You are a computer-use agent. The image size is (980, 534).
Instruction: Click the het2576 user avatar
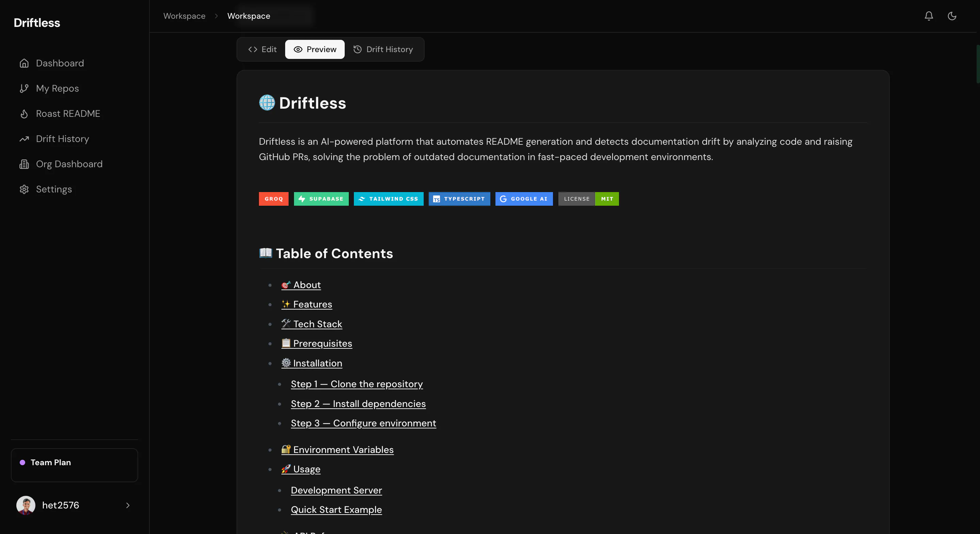(x=26, y=505)
